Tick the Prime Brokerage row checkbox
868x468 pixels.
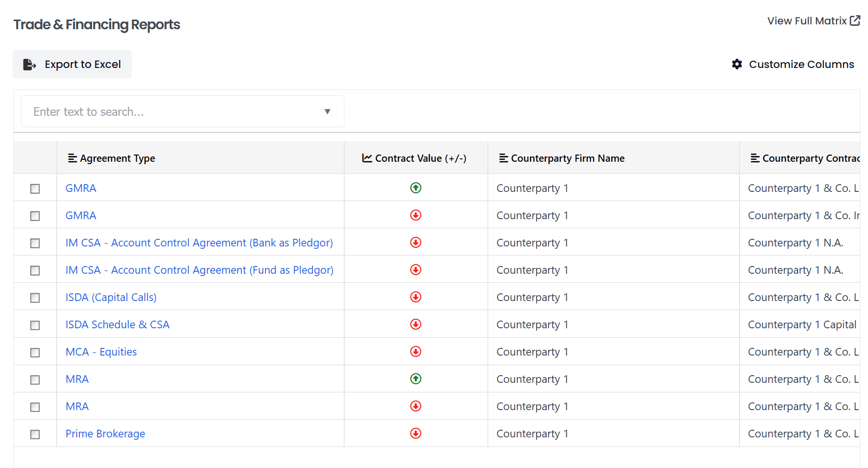[35, 434]
